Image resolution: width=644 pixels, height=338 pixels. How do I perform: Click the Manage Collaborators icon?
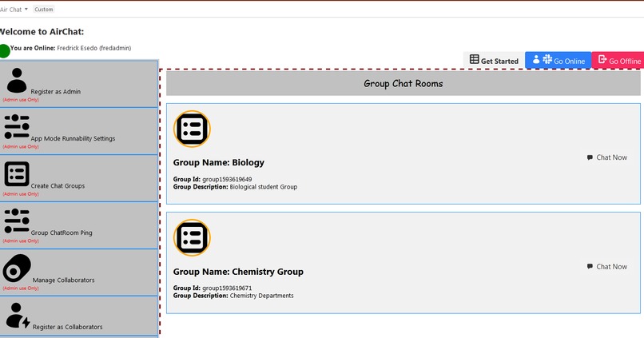tap(17, 268)
